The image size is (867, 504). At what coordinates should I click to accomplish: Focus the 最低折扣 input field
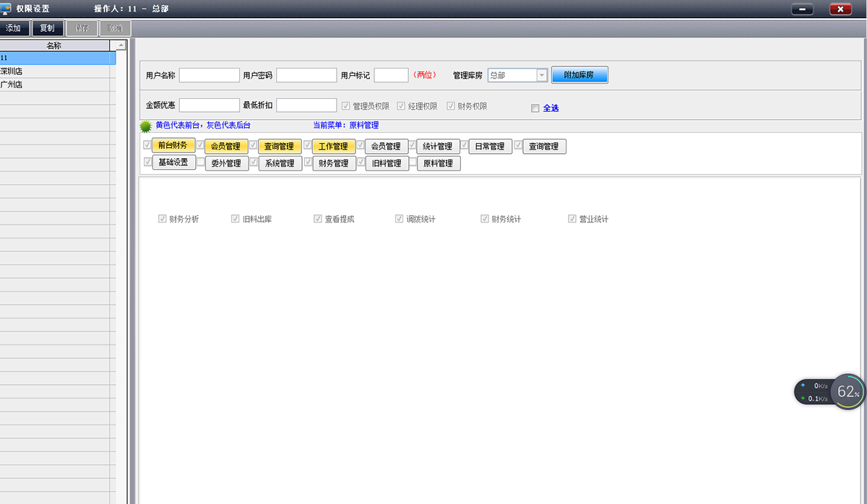tap(306, 105)
